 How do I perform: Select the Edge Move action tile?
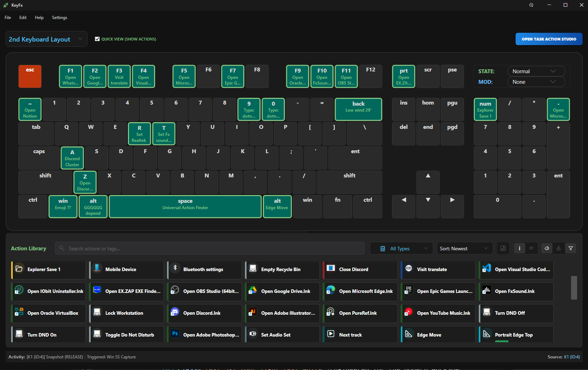click(437, 334)
